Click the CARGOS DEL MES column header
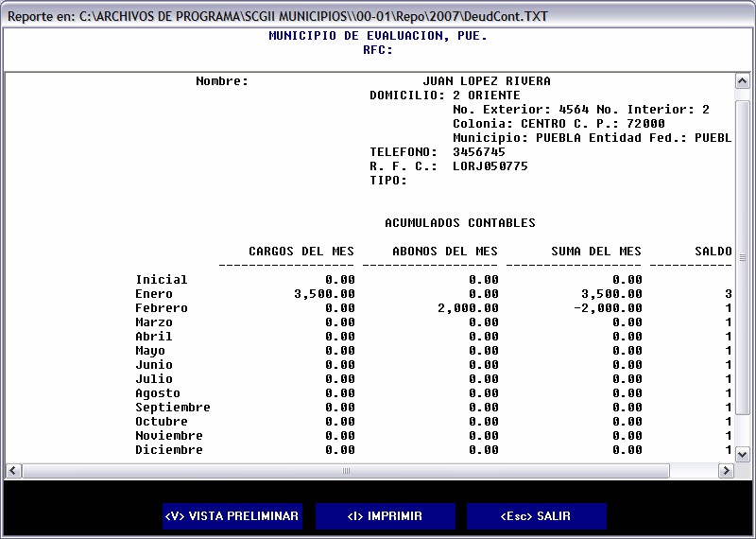The width and height of the screenshot is (756, 539). (x=301, y=252)
